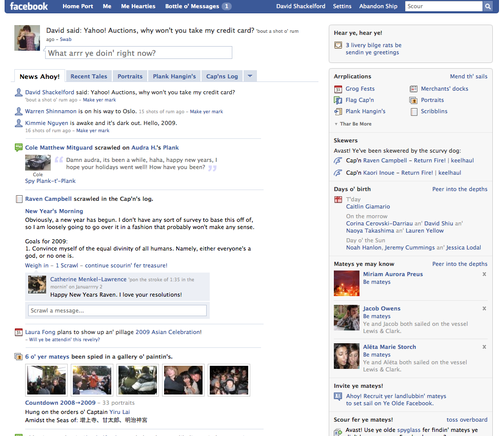Click skewer icon beside Raven Campbell
Viewport: 500px width, 436px height.
point(338,161)
